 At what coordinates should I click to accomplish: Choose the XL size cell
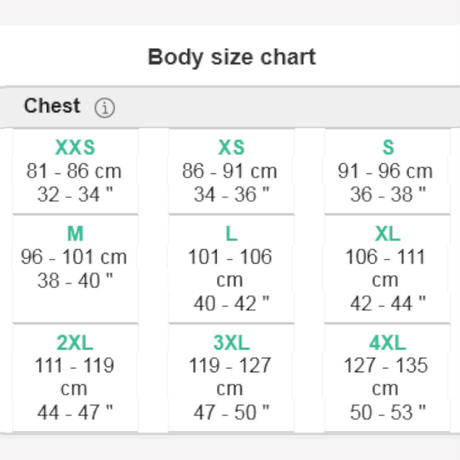(x=387, y=269)
